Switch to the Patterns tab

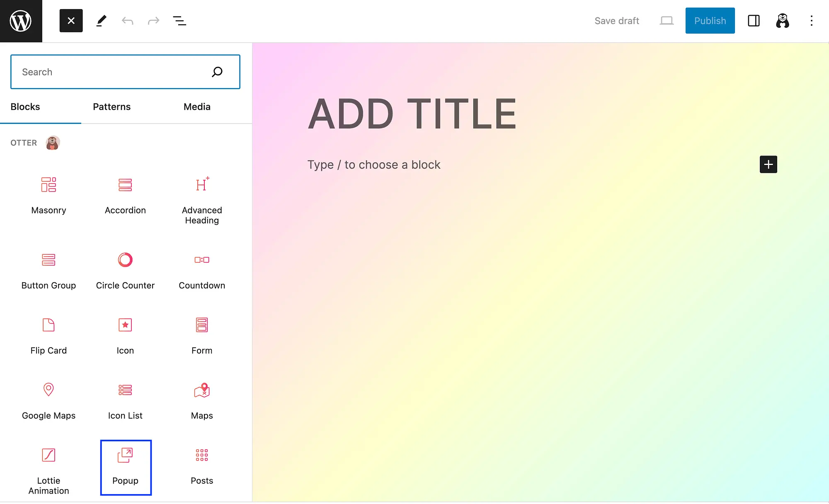pos(112,107)
